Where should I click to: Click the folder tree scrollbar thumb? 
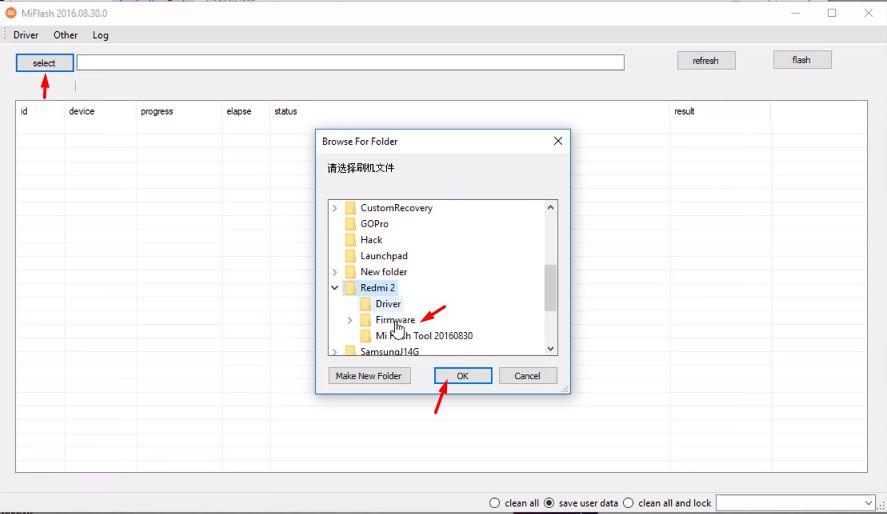click(x=550, y=287)
